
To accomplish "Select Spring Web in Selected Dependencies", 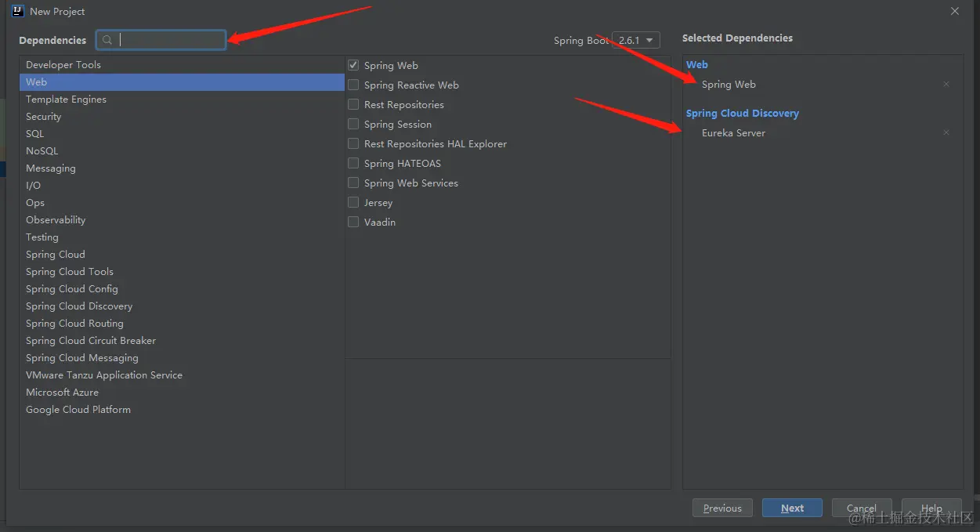I will tap(729, 84).
